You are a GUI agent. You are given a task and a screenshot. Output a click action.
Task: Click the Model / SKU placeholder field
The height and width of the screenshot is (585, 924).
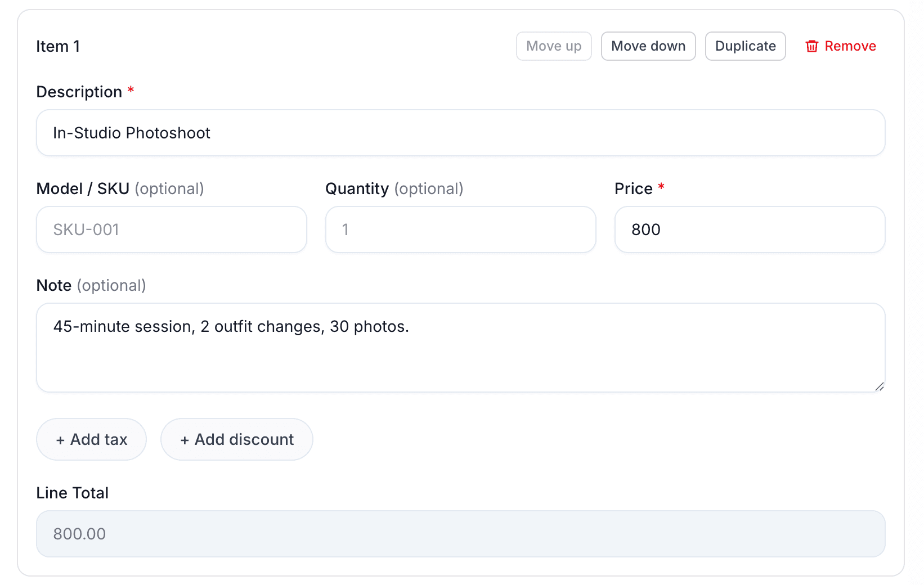(x=171, y=229)
